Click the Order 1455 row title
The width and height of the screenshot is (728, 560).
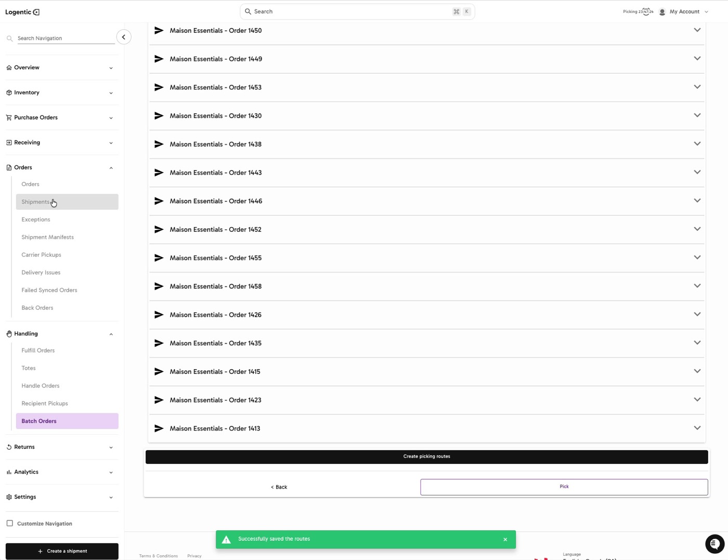[216, 258]
